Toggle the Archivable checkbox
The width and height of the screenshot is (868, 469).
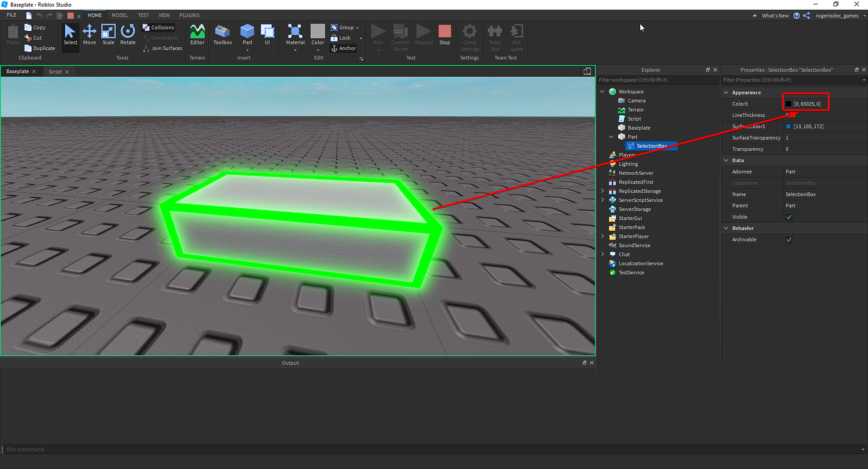click(789, 239)
